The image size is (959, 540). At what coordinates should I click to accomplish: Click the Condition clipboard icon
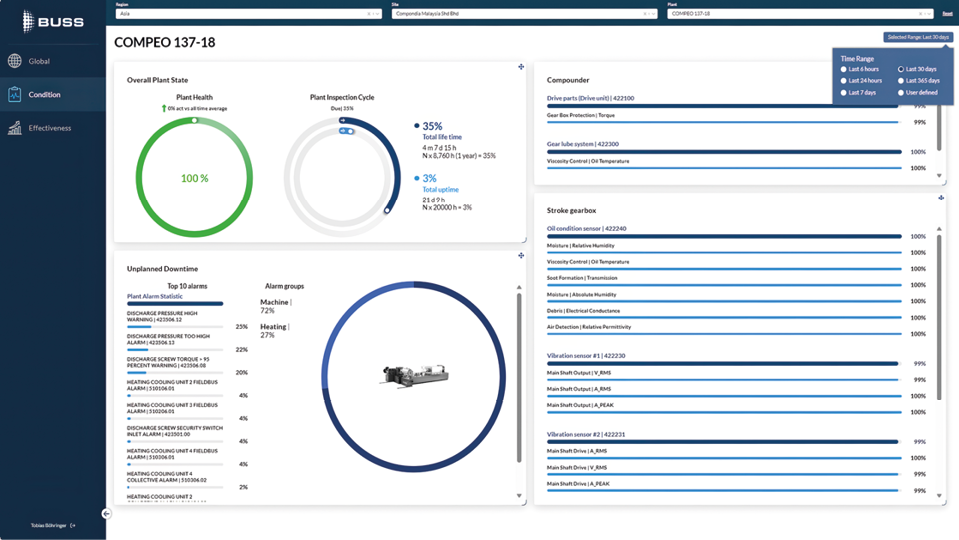pyautogui.click(x=14, y=94)
